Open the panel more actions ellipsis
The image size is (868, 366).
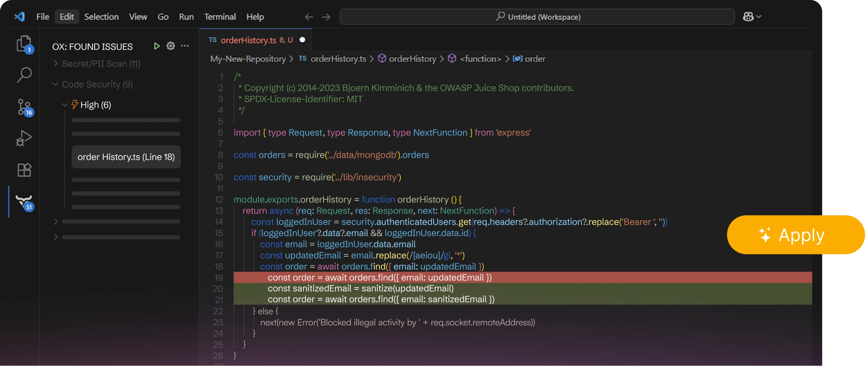(185, 46)
